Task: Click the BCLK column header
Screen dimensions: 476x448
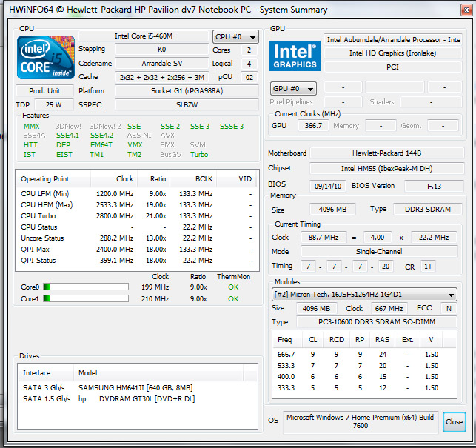Action: pyautogui.click(x=193, y=179)
